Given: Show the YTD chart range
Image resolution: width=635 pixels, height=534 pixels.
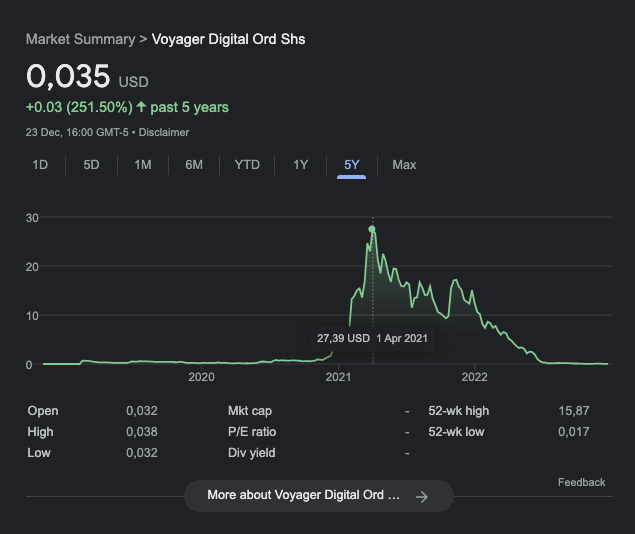Looking at the screenshot, I should coord(247,165).
